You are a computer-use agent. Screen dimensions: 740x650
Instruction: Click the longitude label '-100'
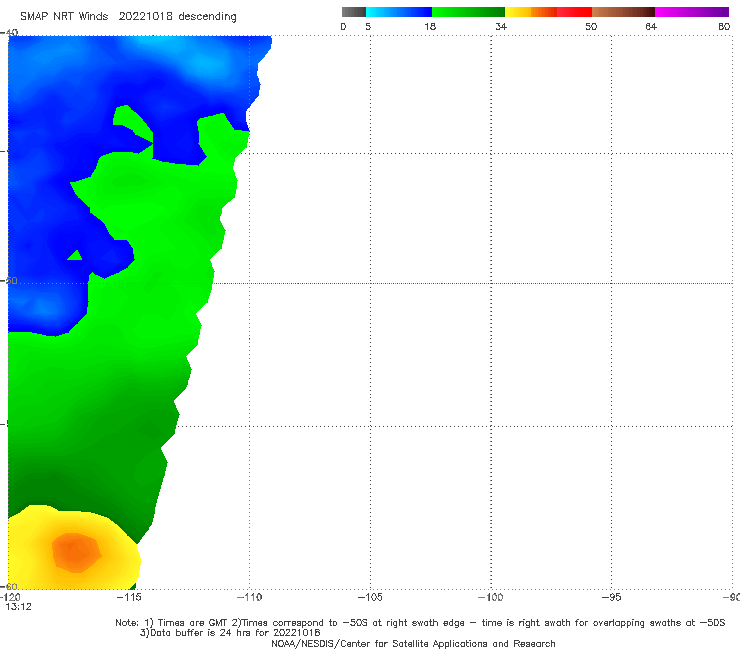(x=490, y=597)
